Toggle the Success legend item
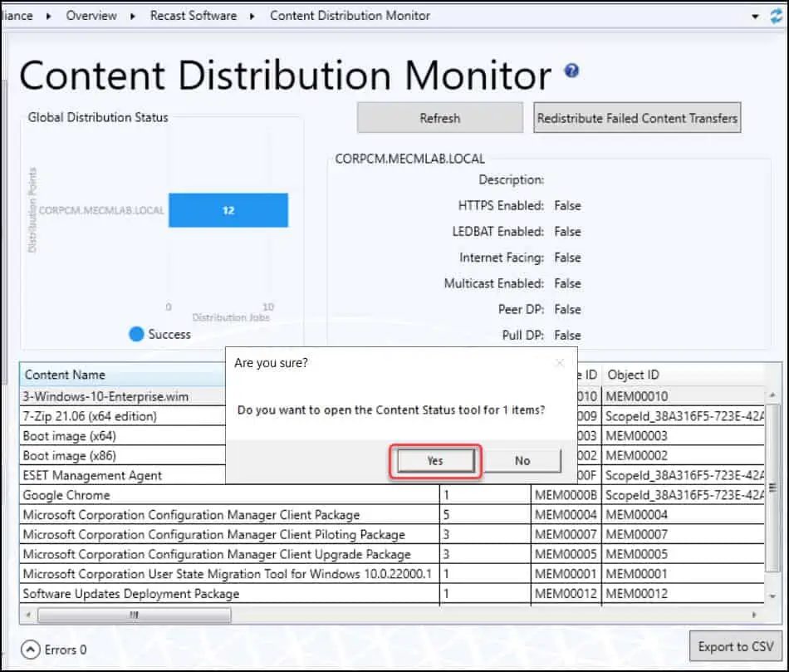789x672 pixels. click(159, 334)
